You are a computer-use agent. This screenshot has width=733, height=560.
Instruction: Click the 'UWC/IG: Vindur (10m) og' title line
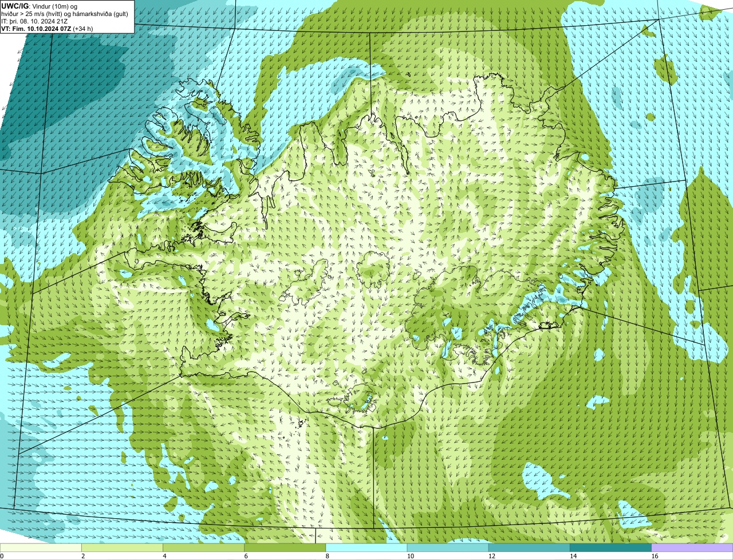[40, 6]
